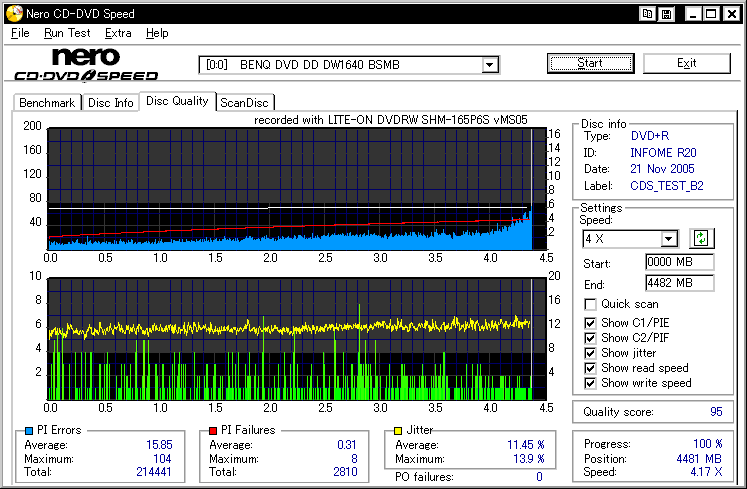Switch to the Benchmark tab
The height and width of the screenshot is (489, 747).
click(47, 102)
